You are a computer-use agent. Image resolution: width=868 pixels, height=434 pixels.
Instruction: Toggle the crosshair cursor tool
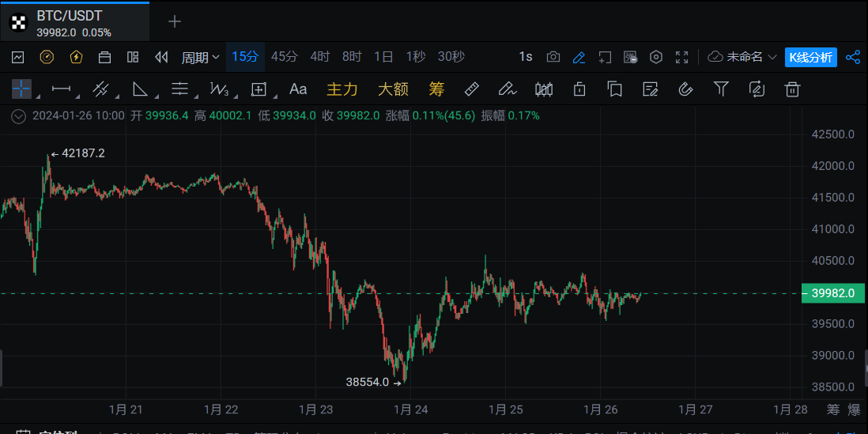pyautogui.click(x=21, y=89)
